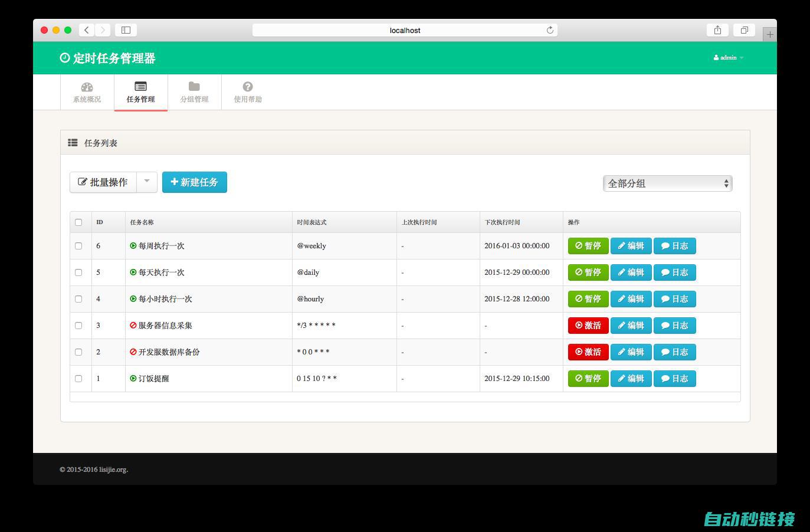Click the list icon beside 任务列表
Image resolution: width=810 pixels, height=532 pixels.
click(x=73, y=143)
